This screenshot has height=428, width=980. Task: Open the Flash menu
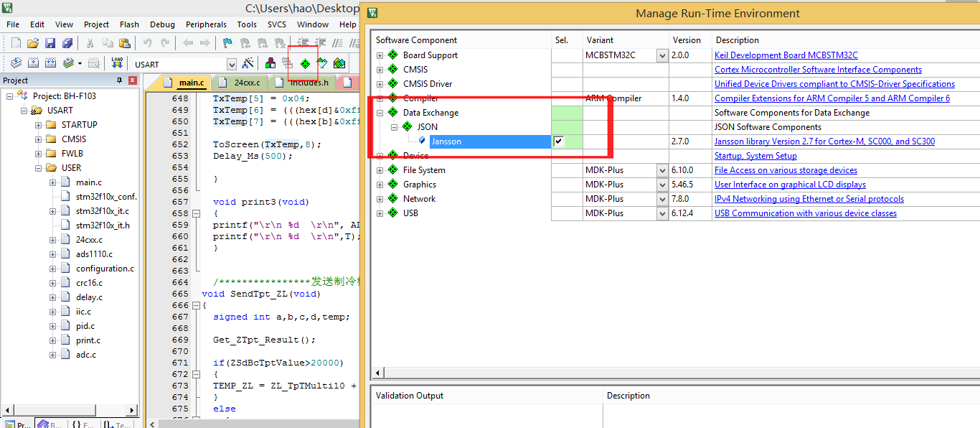pyautogui.click(x=130, y=24)
